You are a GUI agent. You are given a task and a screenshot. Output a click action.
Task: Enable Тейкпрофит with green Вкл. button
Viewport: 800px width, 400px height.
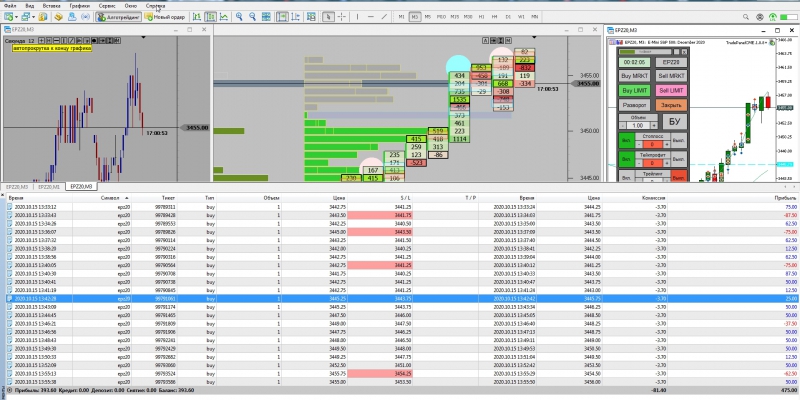pyautogui.click(x=626, y=158)
